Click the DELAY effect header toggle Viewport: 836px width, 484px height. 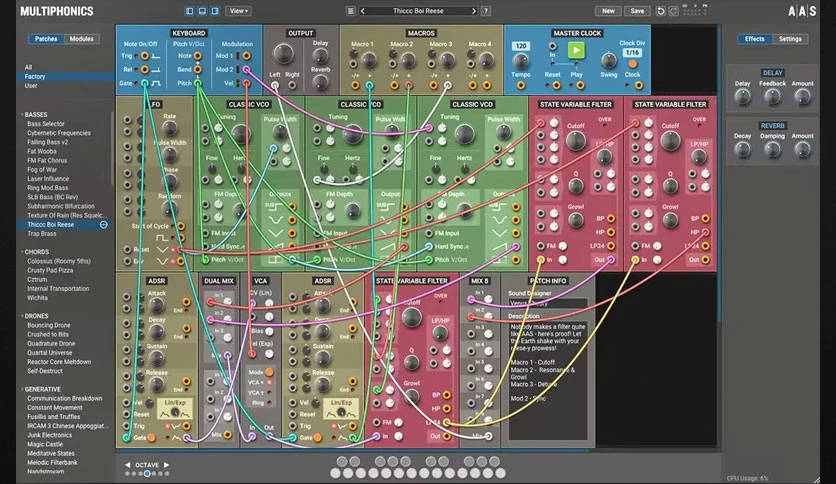tap(772, 72)
